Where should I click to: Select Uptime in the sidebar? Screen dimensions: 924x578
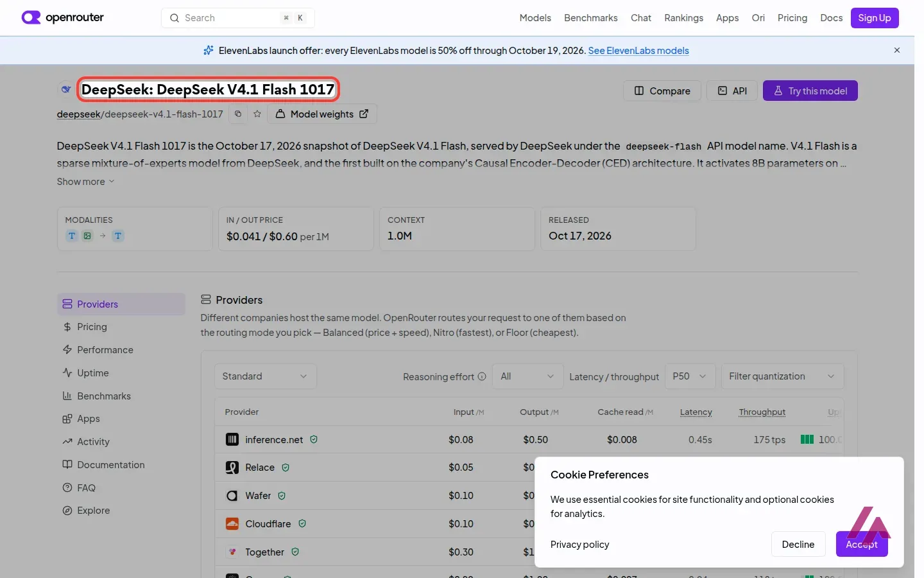click(x=121, y=373)
